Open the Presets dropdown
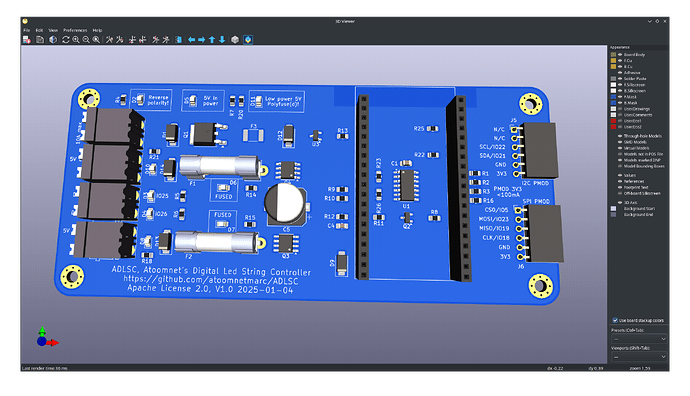The width and height of the screenshot is (690, 396). (639, 339)
